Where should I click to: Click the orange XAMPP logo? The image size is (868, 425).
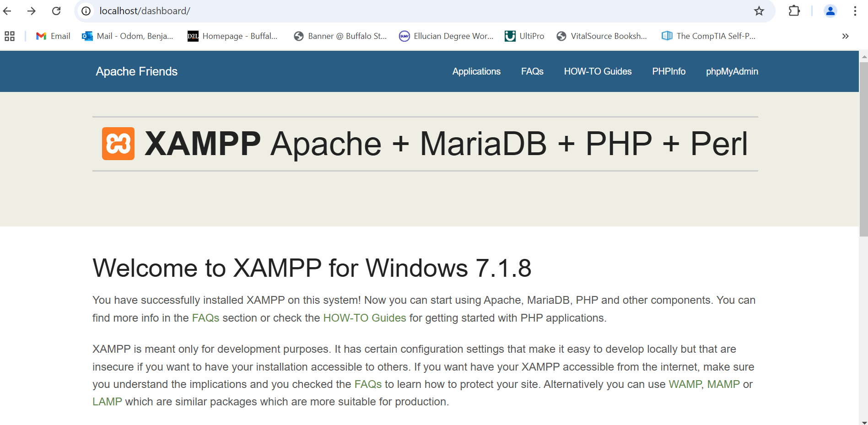118,144
